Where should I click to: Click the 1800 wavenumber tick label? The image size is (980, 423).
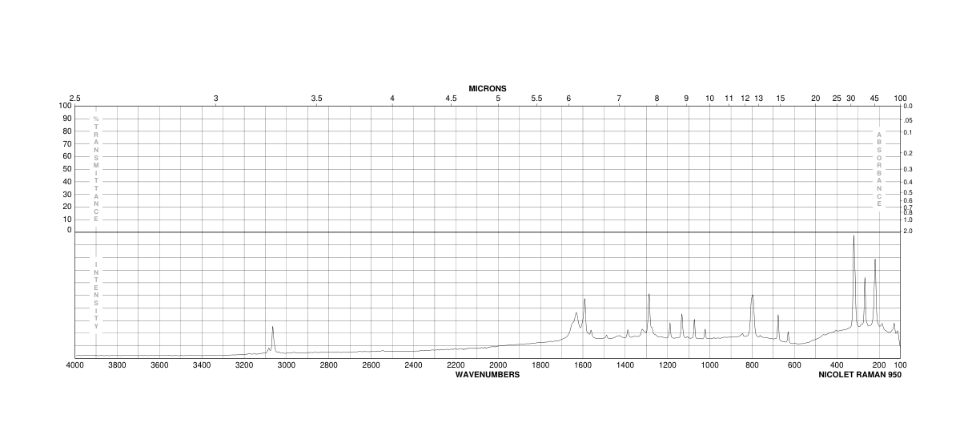[x=540, y=365]
